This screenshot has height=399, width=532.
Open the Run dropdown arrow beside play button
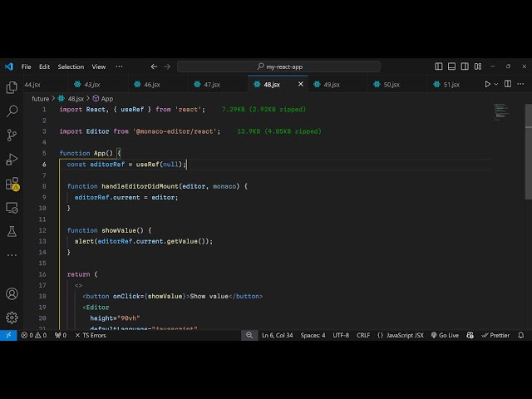click(498, 84)
